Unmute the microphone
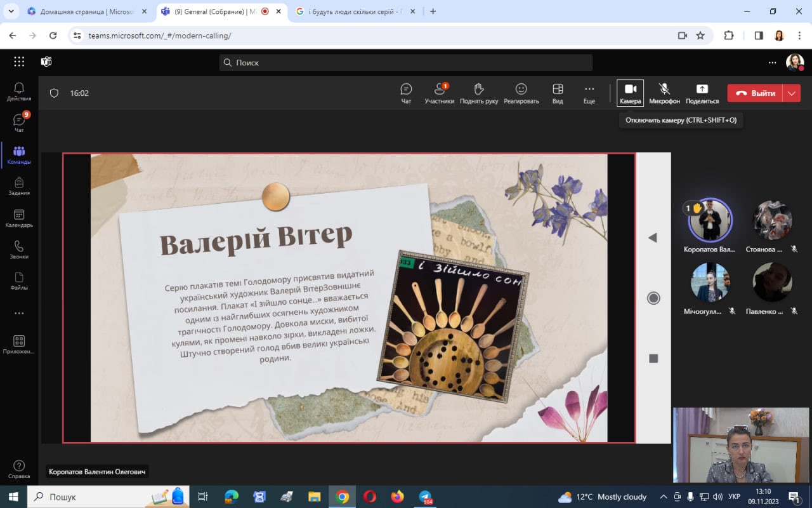 (x=664, y=93)
